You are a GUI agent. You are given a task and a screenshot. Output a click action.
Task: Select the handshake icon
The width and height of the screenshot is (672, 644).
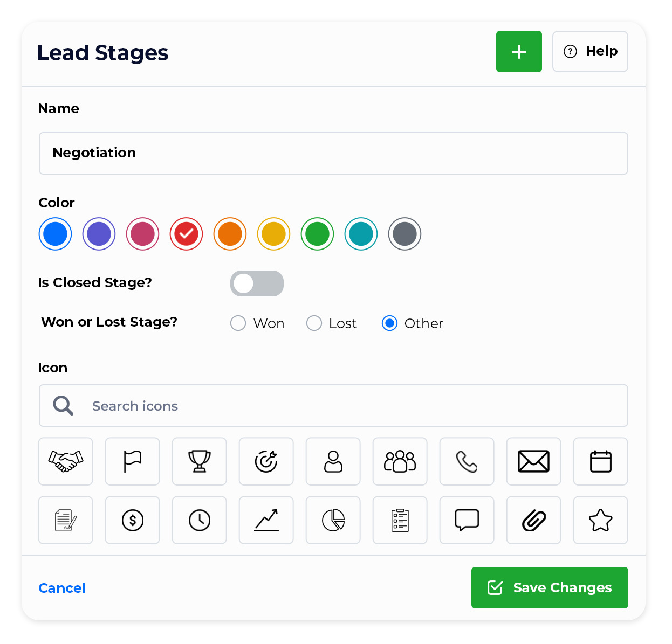pyautogui.click(x=66, y=461)
